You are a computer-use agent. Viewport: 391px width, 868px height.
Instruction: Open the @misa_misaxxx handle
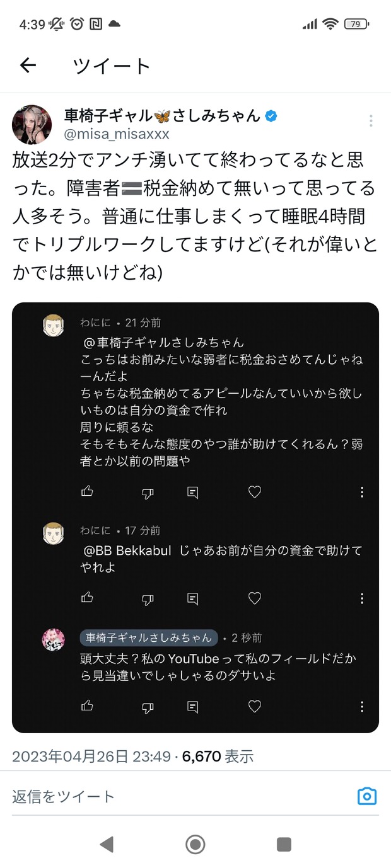click(117, 134)
